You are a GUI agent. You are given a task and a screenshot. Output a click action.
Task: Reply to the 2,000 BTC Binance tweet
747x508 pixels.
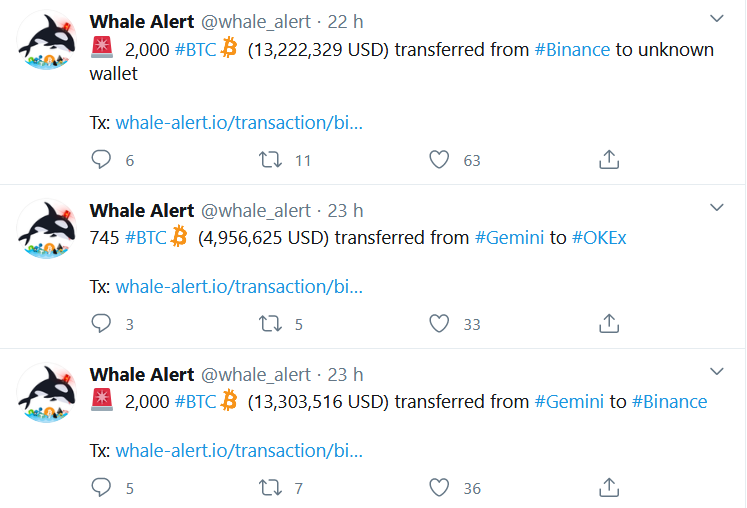(101, 159)
